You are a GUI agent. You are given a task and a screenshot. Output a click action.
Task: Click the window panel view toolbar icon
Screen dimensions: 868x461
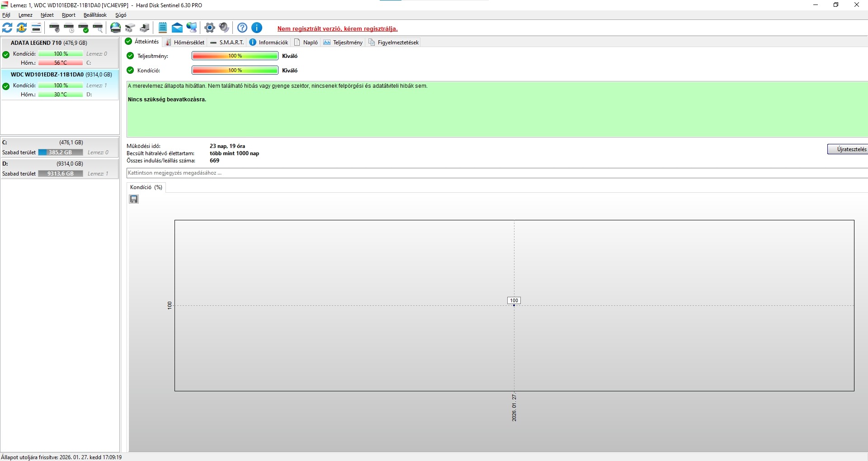36,28
